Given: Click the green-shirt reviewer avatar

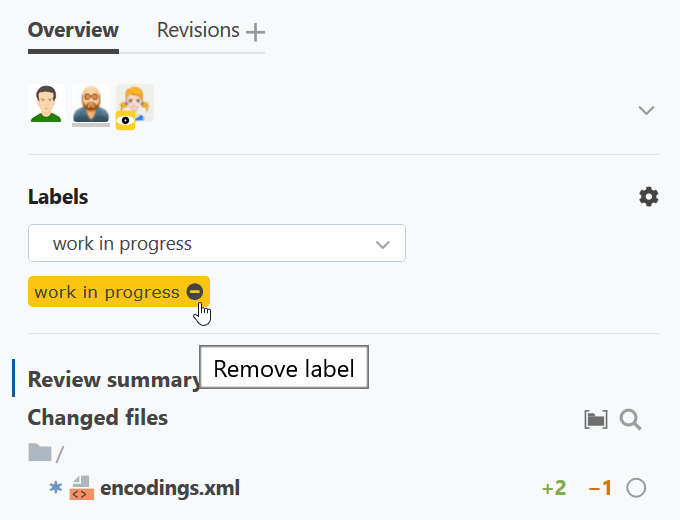Looking at the screenshot, I should (46, 104).
